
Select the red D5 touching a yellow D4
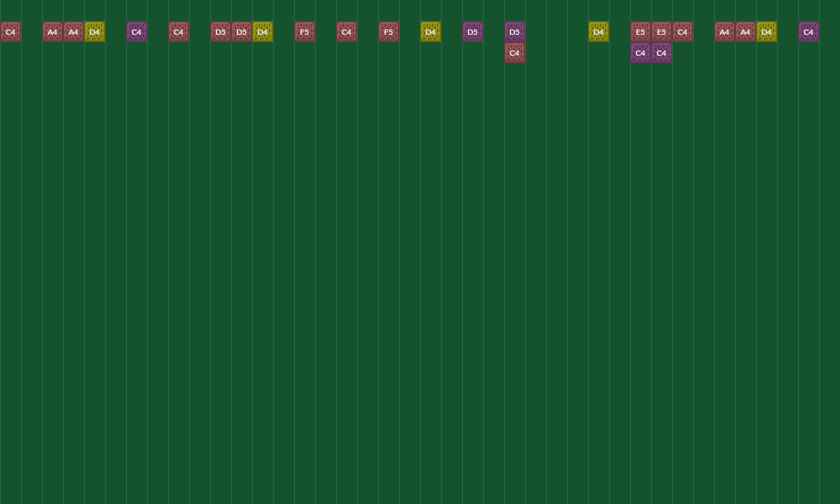[x=241, y=31]
